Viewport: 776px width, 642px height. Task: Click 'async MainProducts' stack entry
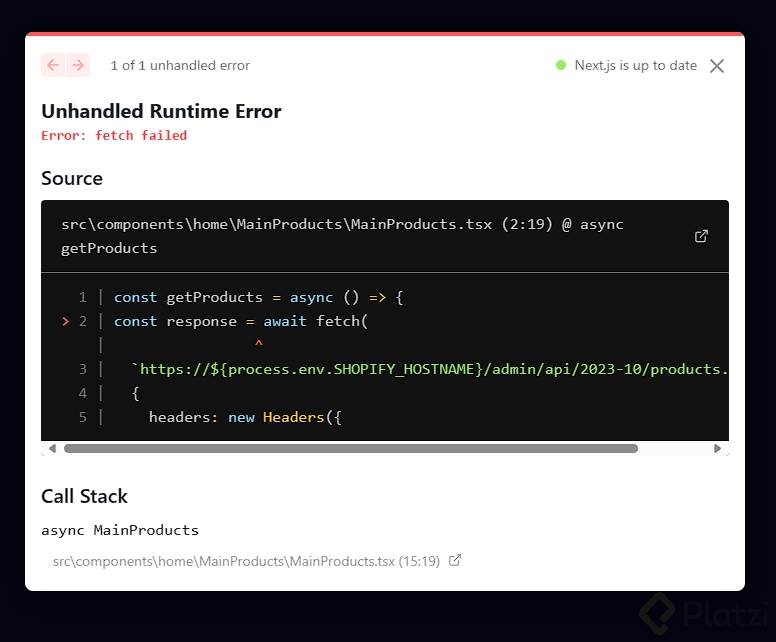[120, 530]
